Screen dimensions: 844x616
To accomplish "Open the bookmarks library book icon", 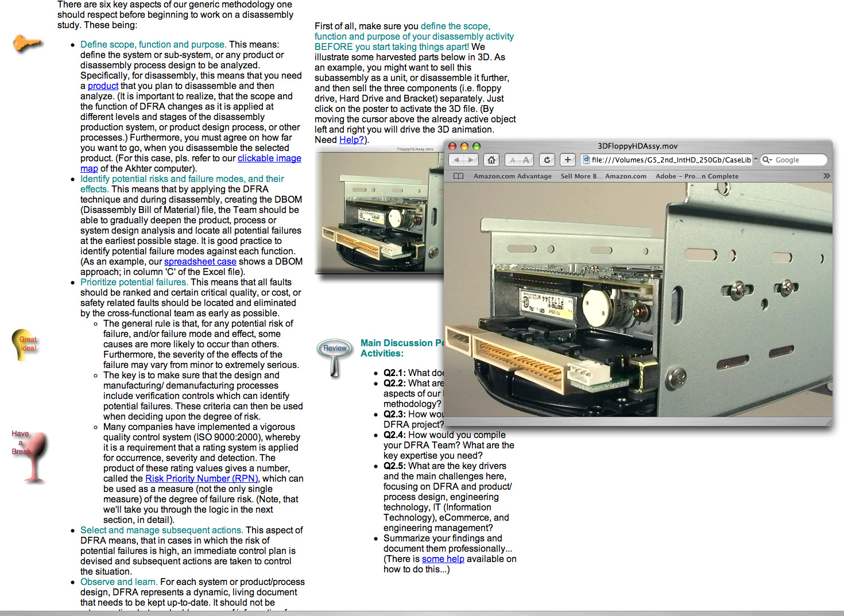I will (458, 176).
